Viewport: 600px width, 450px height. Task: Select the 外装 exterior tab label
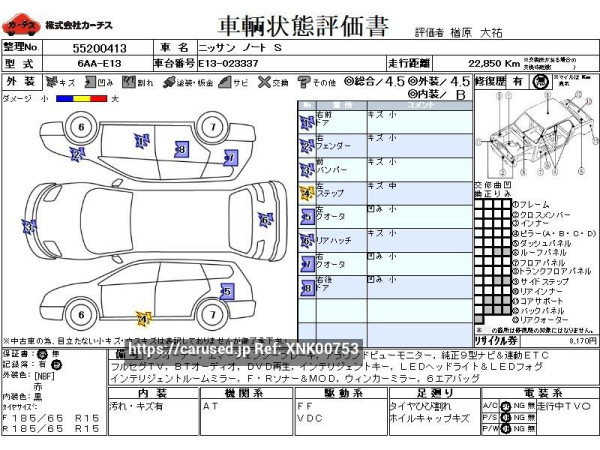click(21, 81)
